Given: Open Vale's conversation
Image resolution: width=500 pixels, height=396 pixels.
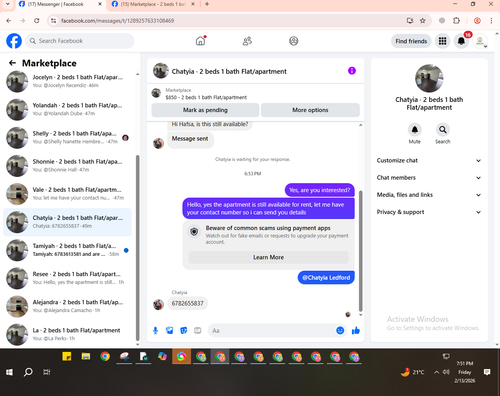Looking at the screenshot, I should (68, 194).
